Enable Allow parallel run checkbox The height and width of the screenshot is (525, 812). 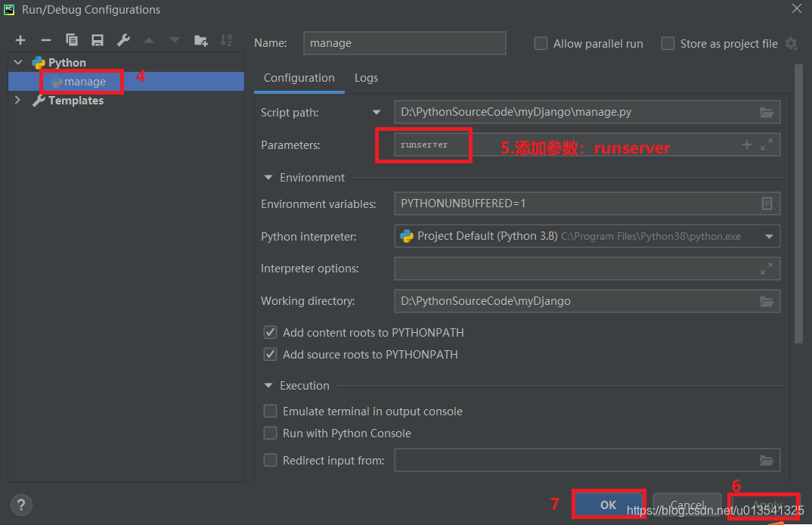(541, 44)
